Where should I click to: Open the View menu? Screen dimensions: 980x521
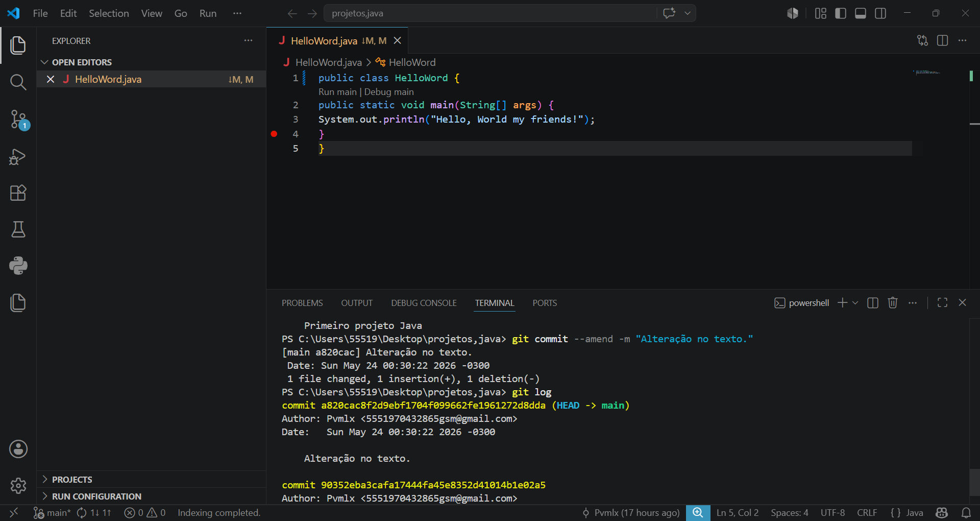(x=152, y=13)
